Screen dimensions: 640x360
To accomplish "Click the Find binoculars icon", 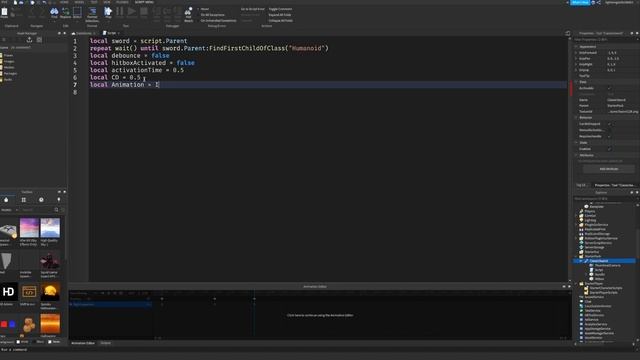I will click(54, 12).
